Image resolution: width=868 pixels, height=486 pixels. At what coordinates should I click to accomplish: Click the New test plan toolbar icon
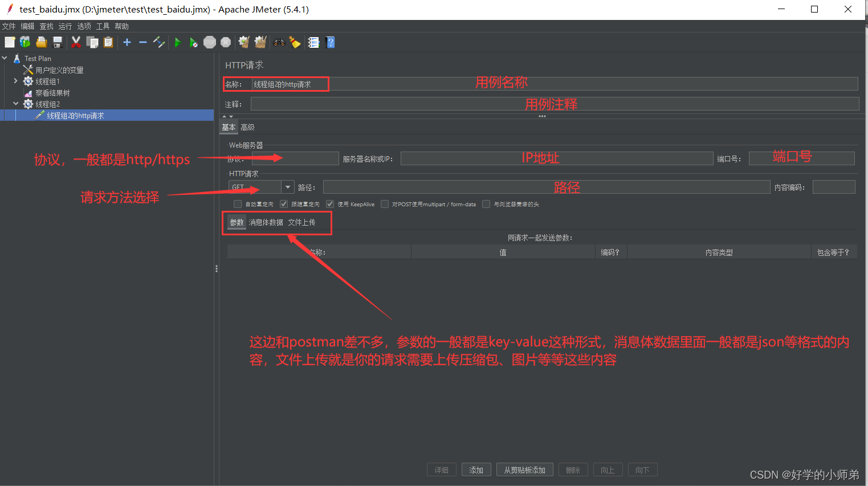tap(10, 42)
